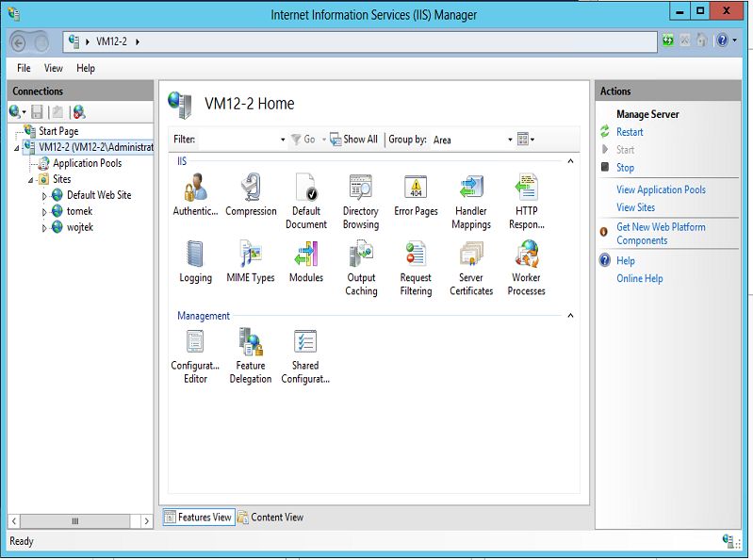Click the Show All button
The width and height of the screenshot is (753, 560).
[x=354, y=140]
